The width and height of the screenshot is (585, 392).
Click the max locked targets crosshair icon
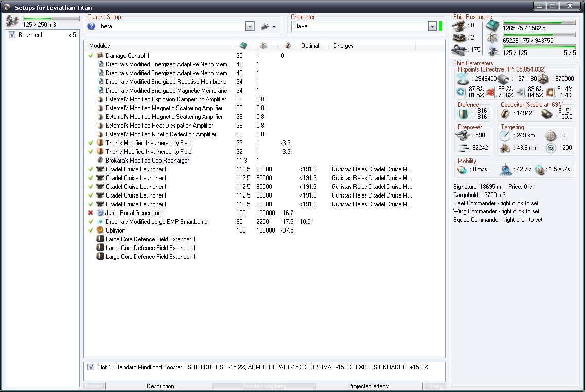(551, 135)
